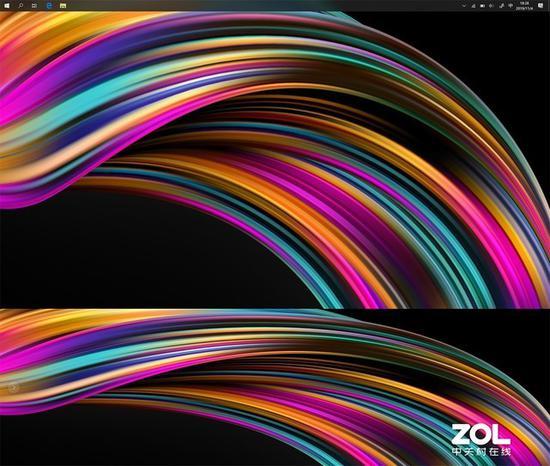Open File Explorer from taskbar
Screen dimensions: 550x466
tap(63, 5)
